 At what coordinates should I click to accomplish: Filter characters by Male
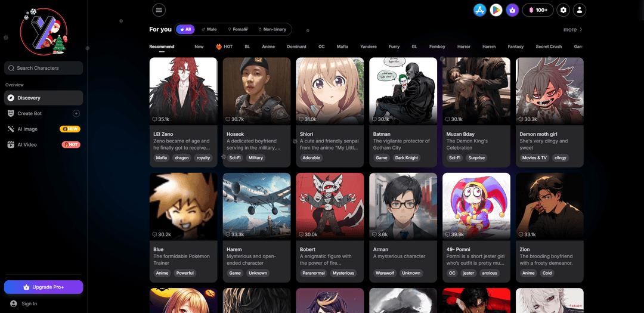[209, 29]
